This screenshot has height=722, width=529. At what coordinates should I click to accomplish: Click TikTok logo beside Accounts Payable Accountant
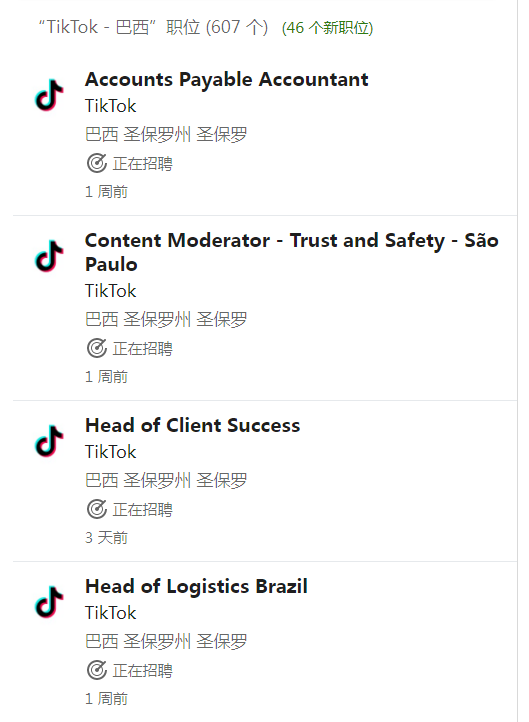click(49, 95)
